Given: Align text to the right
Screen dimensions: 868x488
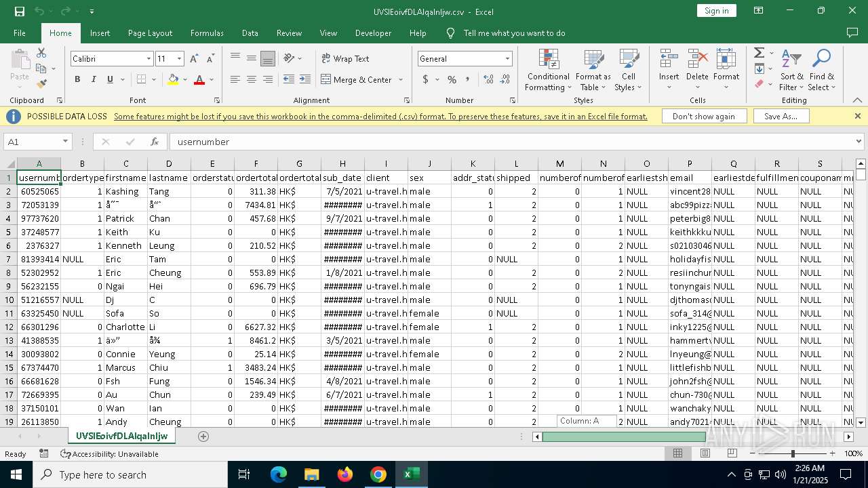Looking at the screenshot, I should (x=268, y=79).
